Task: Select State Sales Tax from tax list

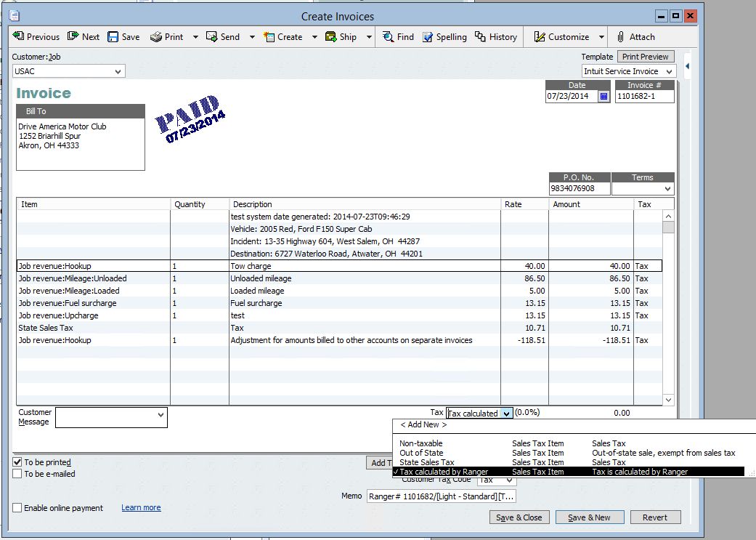Action: [x=427, y=462]
